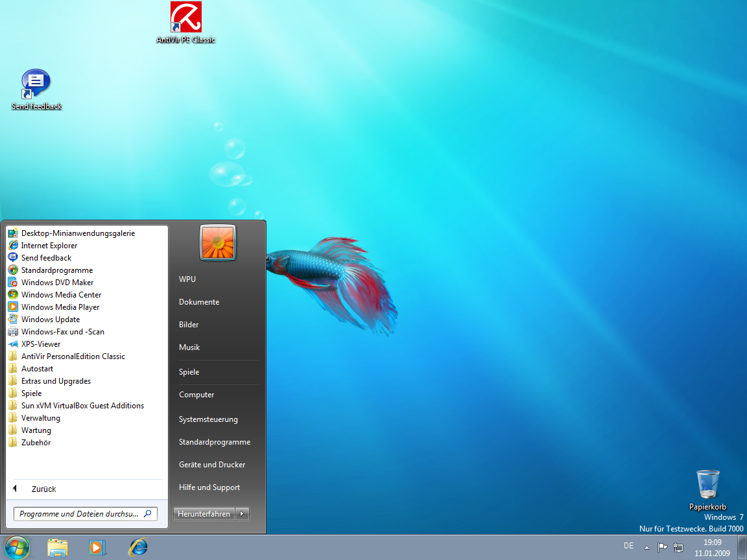The height and width of the screenshot is (560, 747).
Task: Open the Papierkorb recycle bin
Action: point(707,486)
